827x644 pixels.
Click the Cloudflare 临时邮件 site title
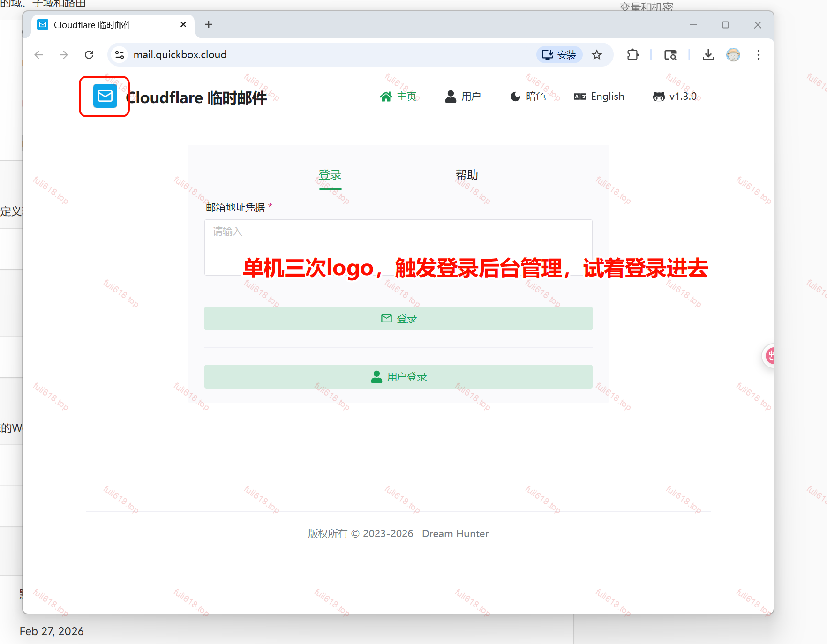pyautogui.click(x=196, y=98)
